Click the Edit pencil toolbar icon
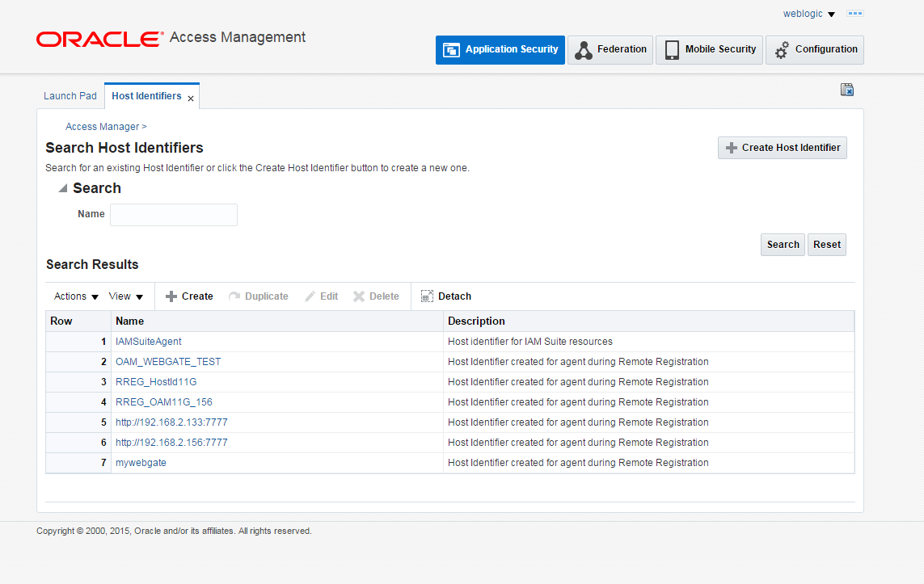 tap(308, 296)
